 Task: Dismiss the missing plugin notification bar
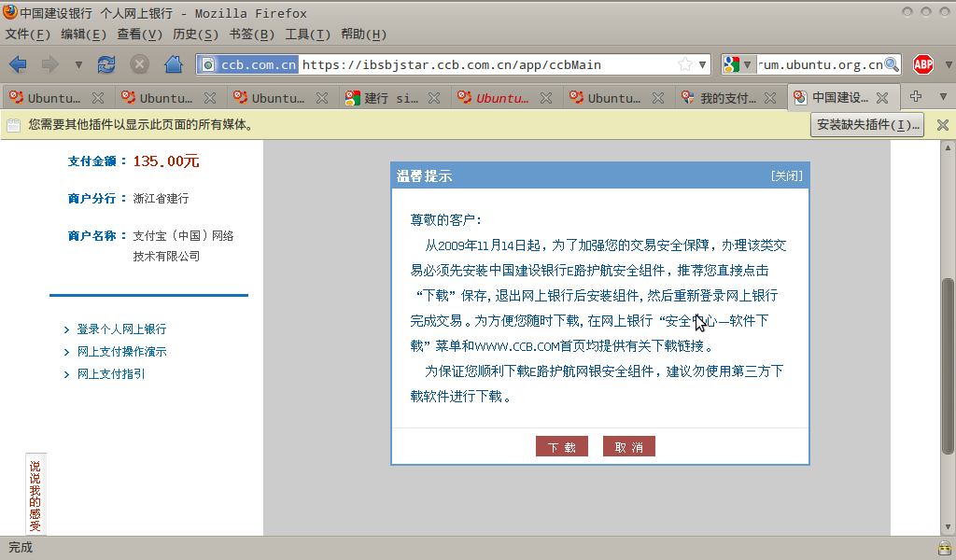pyautogui.click(x=943, y=125)
